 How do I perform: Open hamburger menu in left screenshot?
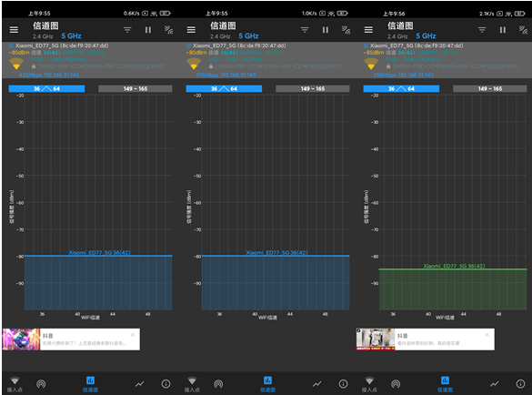coord(14,30)
